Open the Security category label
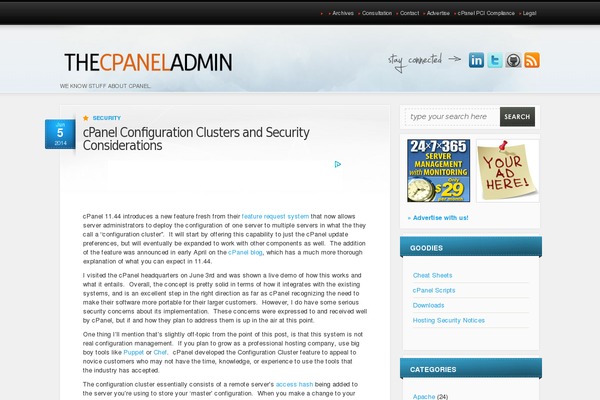Viewport: 600px width, 400px height. click(107, 118)
